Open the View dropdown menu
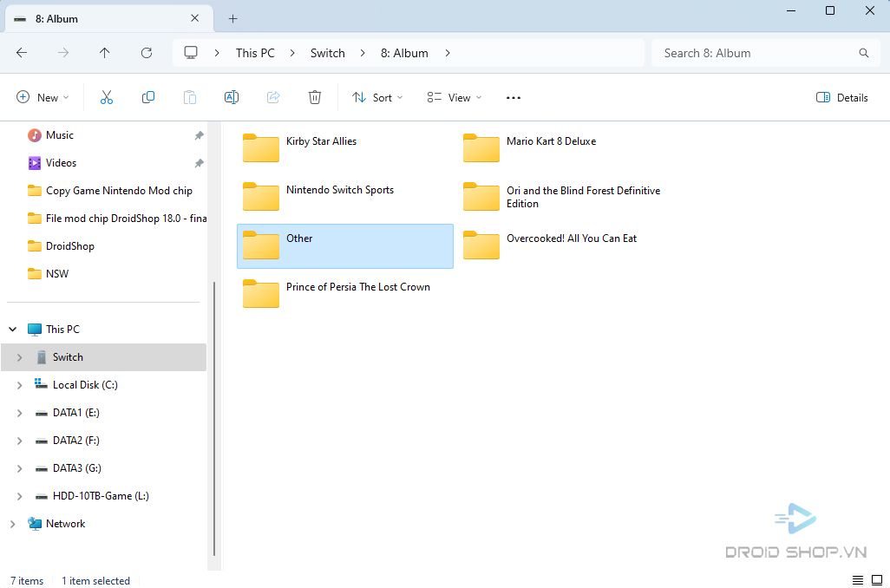 point(454,98)
